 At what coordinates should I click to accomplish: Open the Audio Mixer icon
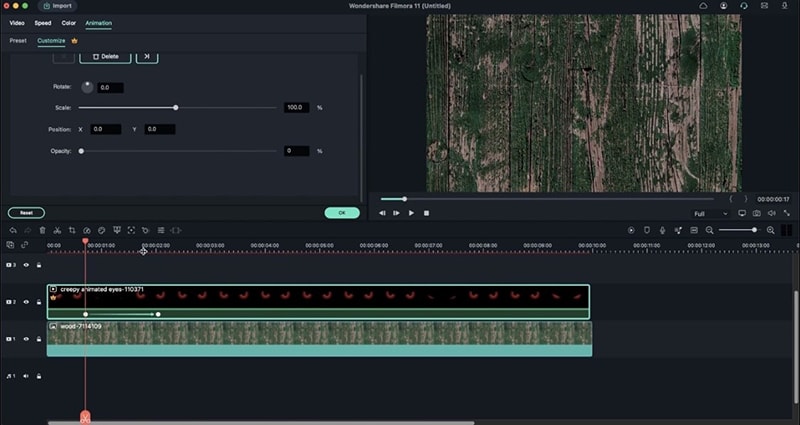tap(678, 231)
